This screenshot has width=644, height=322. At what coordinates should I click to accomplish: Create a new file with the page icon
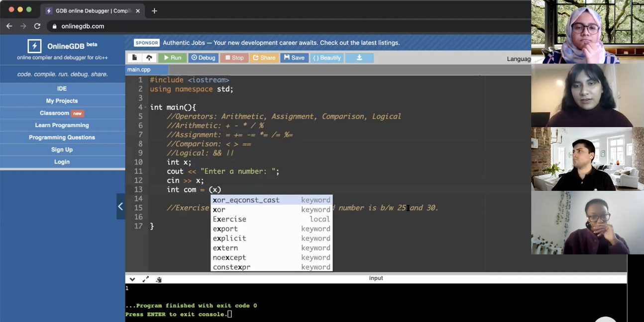coord(134,58)
